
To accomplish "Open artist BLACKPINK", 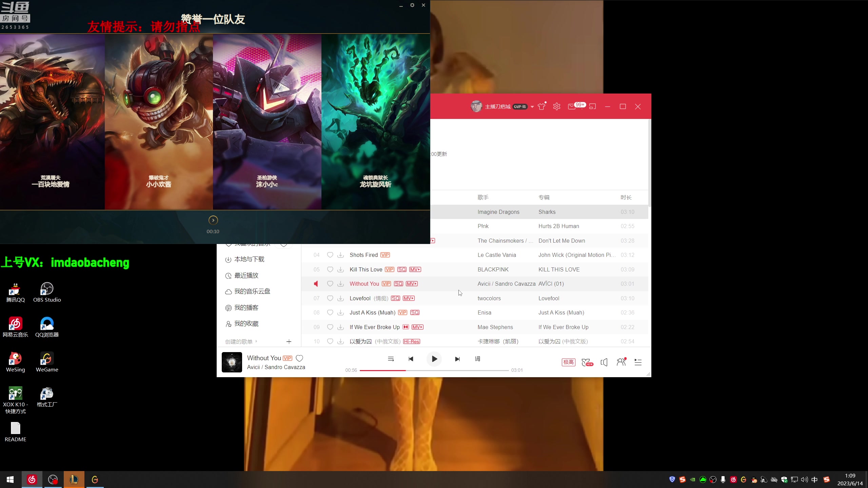I will pyautogui.click(x=493, y=269).
